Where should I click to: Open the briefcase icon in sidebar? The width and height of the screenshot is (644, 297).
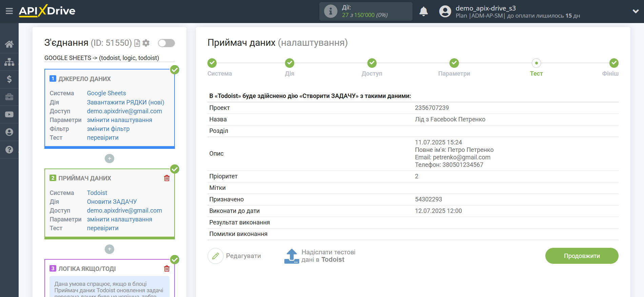click(9, 97)
